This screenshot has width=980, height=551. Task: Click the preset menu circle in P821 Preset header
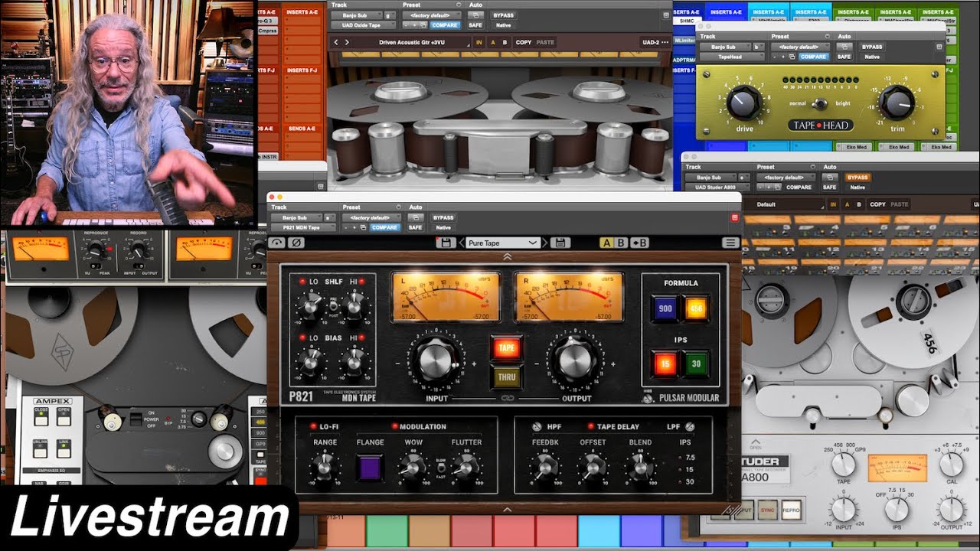click(x=398, y=207)
